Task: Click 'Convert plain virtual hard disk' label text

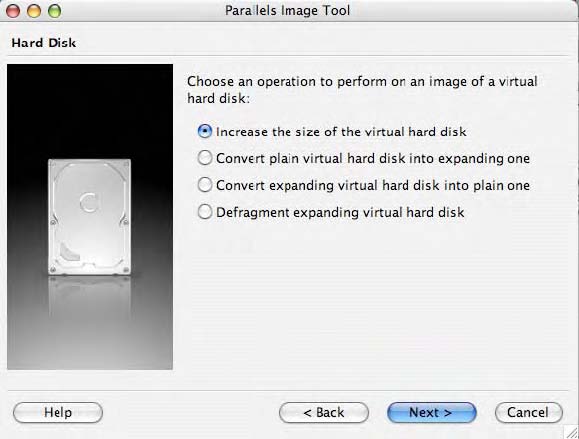Action: pos(373,158)
